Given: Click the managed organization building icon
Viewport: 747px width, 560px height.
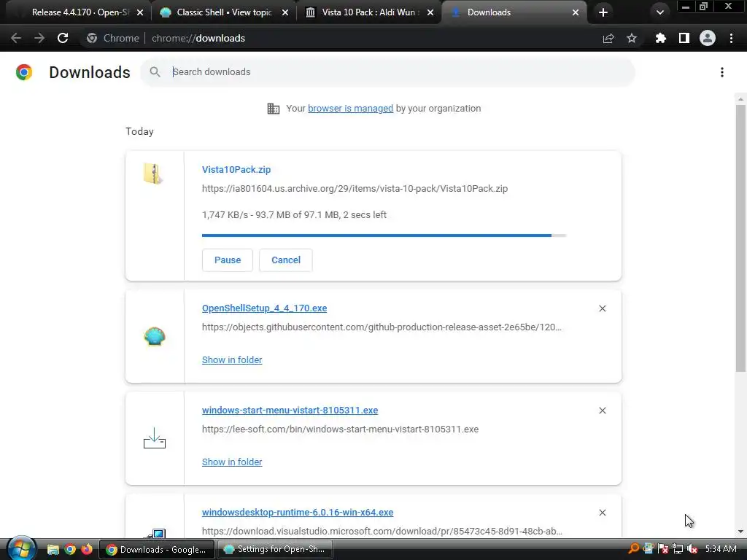Looking at the screenshot, I should [274, 109].
